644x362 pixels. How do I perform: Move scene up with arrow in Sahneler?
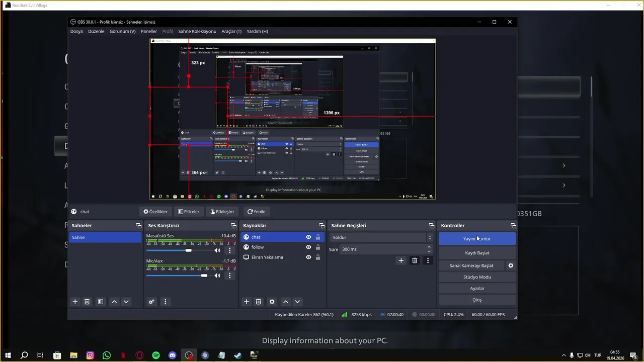click(114, 302)
